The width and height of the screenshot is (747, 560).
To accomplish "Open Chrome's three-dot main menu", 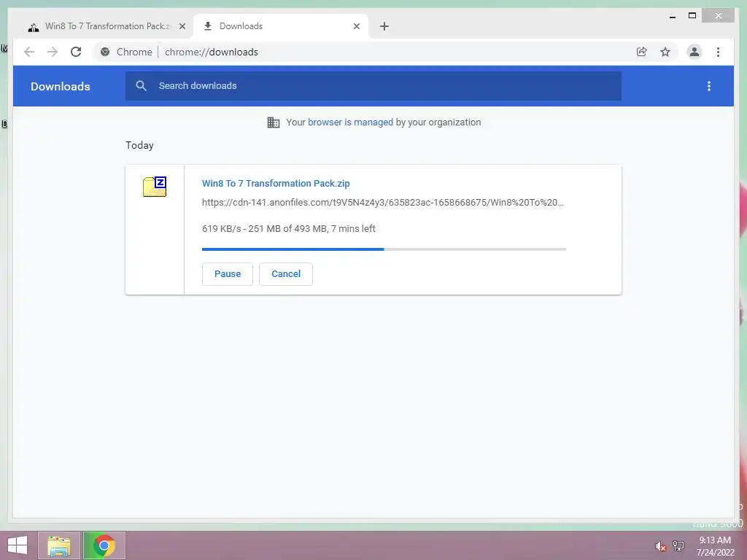I will [718, 52].
